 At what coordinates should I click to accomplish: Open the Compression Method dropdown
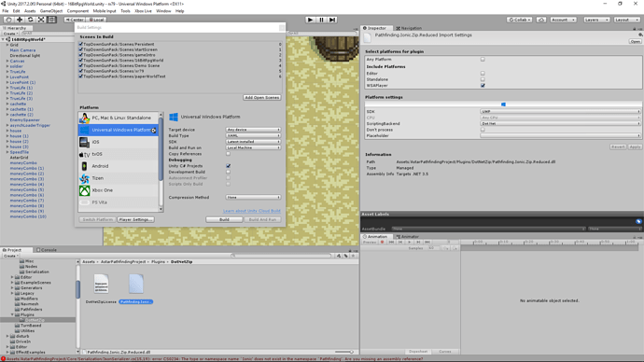pos(253,198)
